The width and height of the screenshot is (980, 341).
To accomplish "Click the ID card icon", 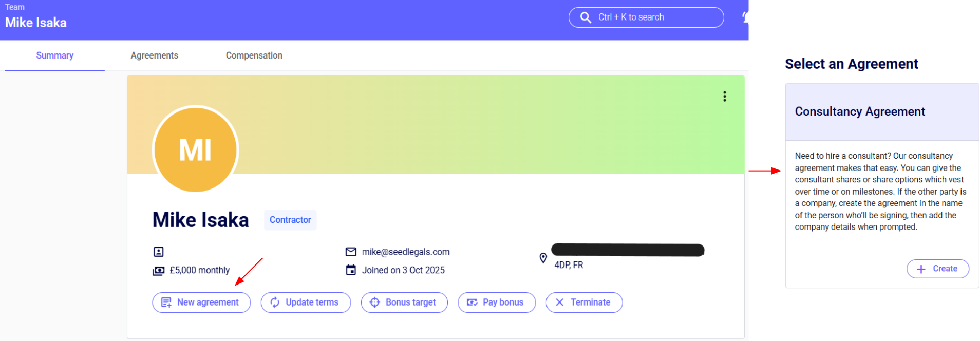I will point(159,252).
